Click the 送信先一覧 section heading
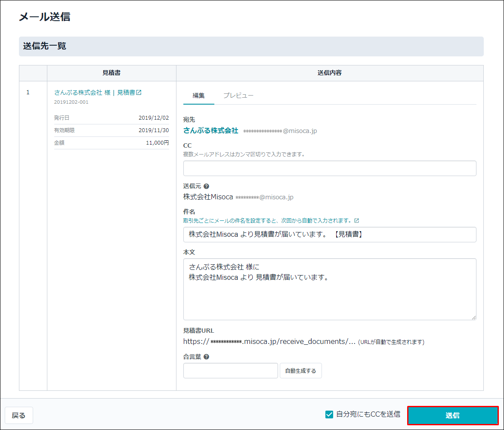 [45, 46]
